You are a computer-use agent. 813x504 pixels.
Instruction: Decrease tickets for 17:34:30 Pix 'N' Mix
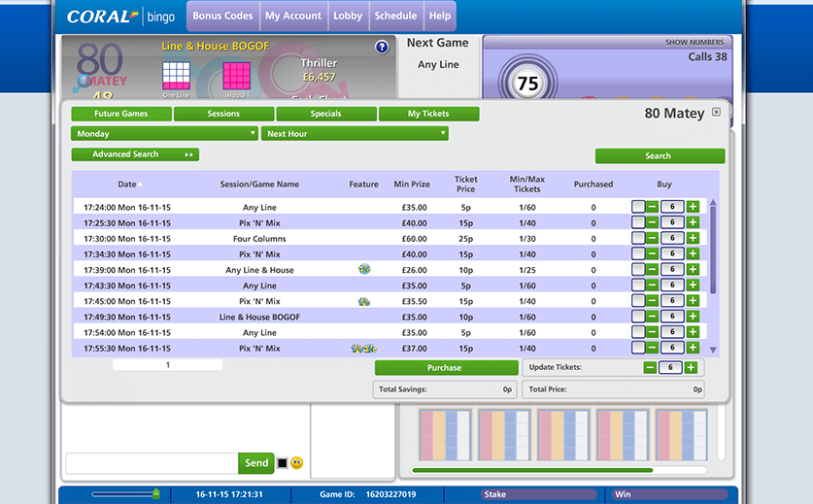coord(653,253)
